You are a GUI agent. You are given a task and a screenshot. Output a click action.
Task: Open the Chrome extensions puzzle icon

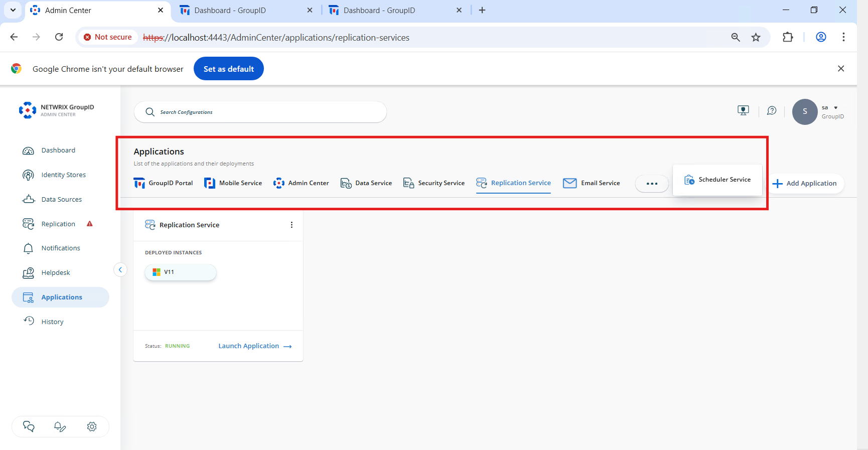[x=788, y=37]
